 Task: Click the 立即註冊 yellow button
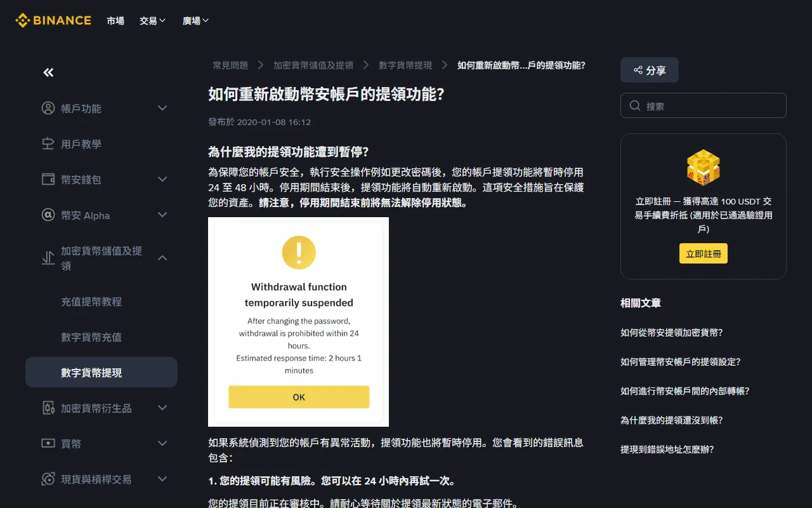tap(704, 253)
